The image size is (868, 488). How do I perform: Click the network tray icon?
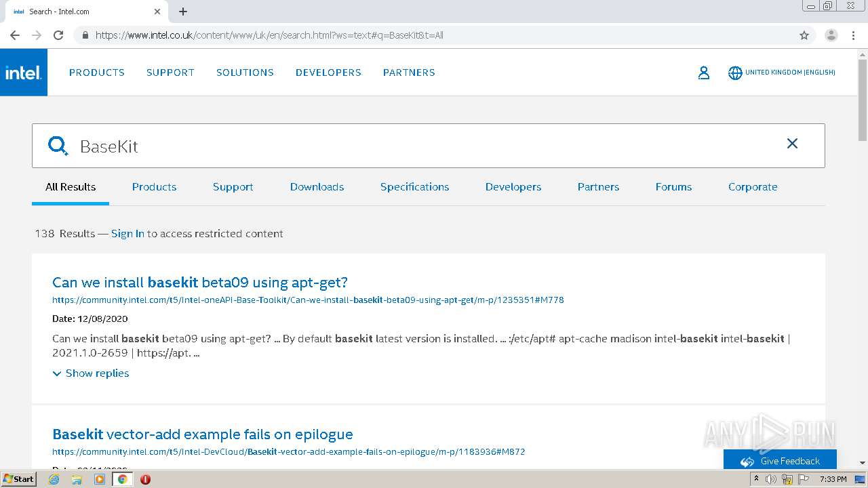[787, 479]
